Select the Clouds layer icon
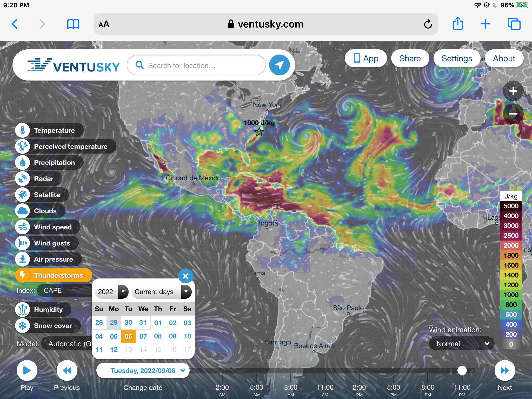Screen dimensions: 532x399 click(x=23, y=211)
